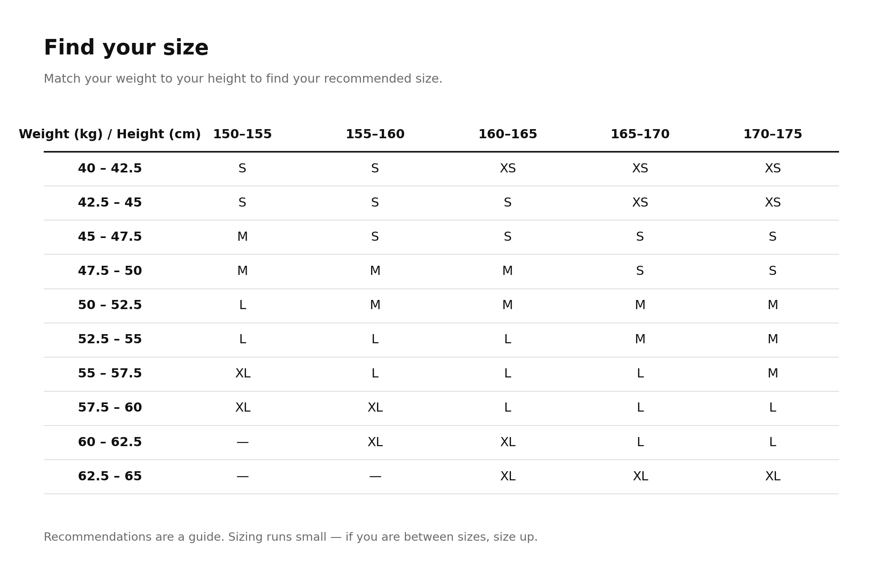Select the 150–155 height column header
Screen dimensions: 874x588
[242, 135]
